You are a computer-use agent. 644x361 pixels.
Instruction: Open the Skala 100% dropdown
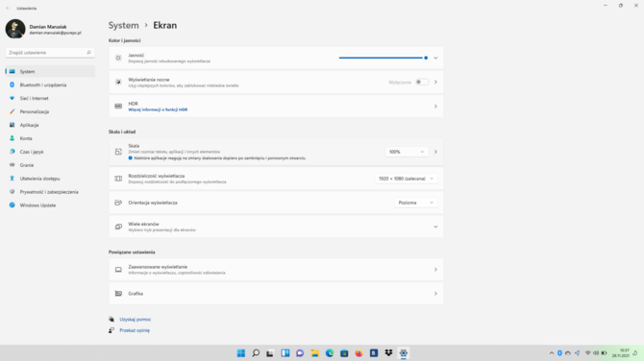coord(407,152)
